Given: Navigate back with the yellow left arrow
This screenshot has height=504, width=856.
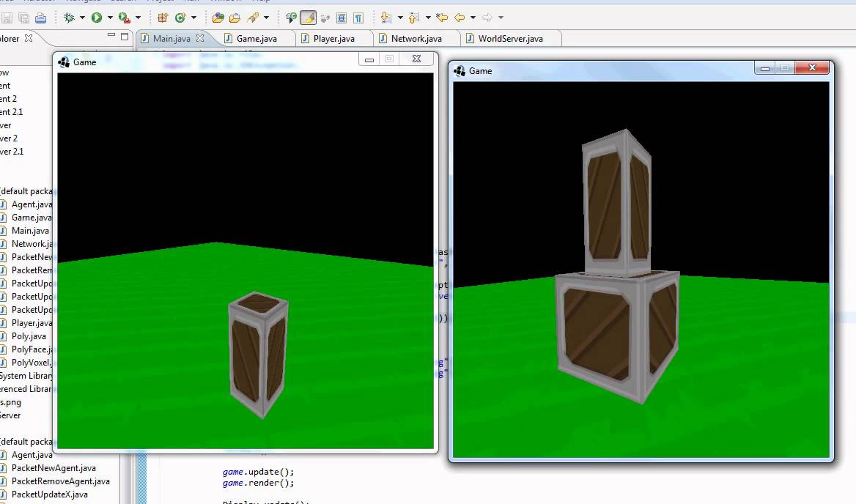Looking at the screenshot, I should (460, 18).
